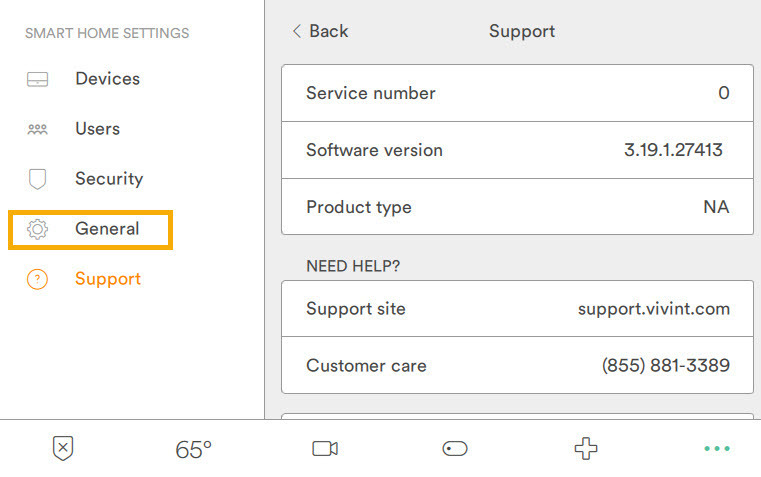Tap Customer care phone number
This screenshot has width=761, height=477.
tap(665, 365)
